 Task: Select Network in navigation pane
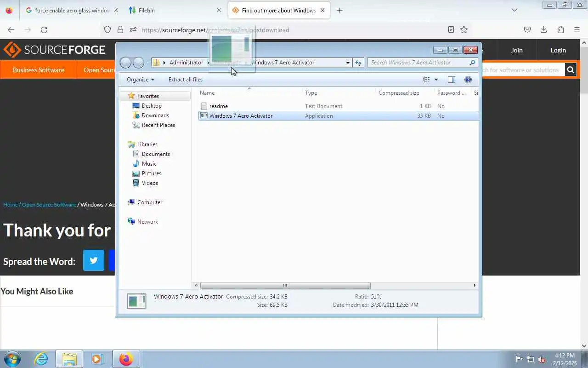pyautogui.click(x=147, y=222)
